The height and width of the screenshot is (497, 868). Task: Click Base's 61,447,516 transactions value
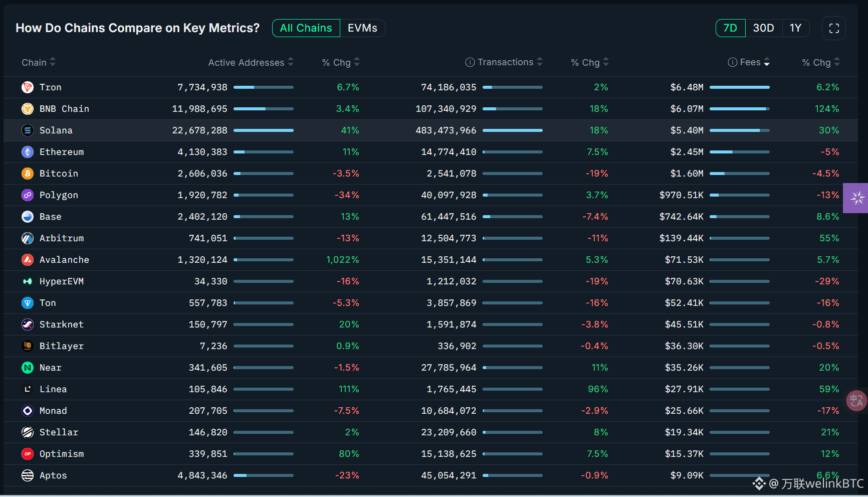pos(449,217)
